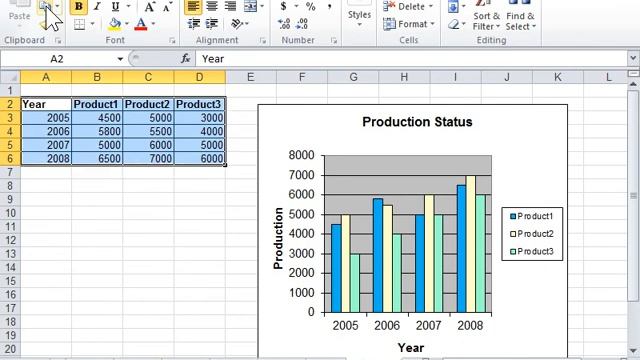Viewport: 640px width, 360px height.
Task: Apply cell Borders icon
Action: [x=80, y=24]
